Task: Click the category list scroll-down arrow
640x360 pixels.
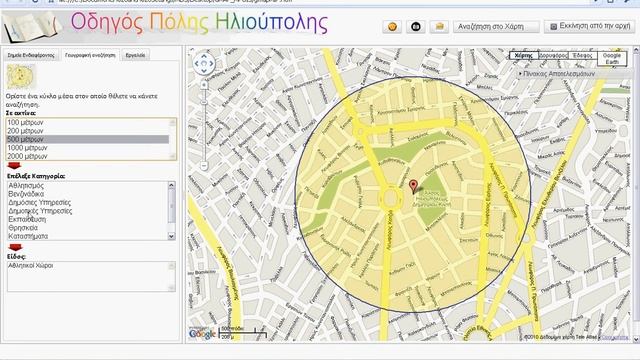Action: point(171,236)
